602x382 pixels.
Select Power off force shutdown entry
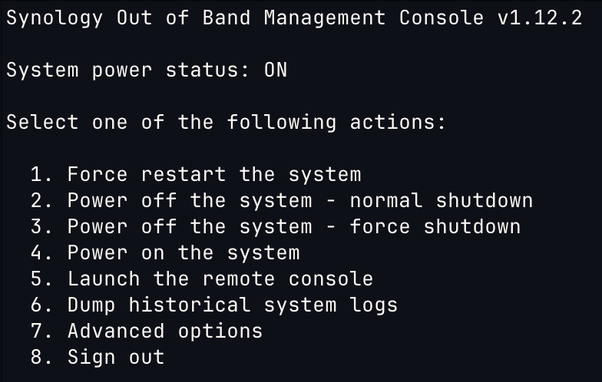(276, 227)
